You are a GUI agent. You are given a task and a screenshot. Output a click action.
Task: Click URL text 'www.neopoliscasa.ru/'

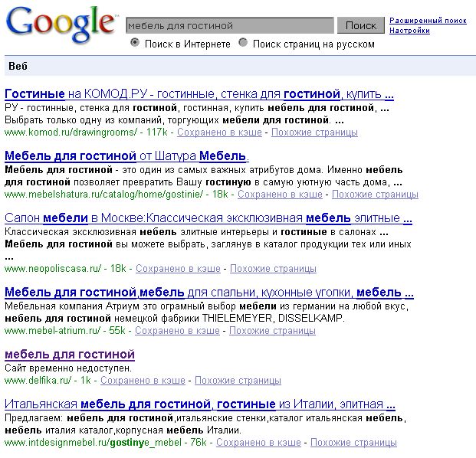53,268
